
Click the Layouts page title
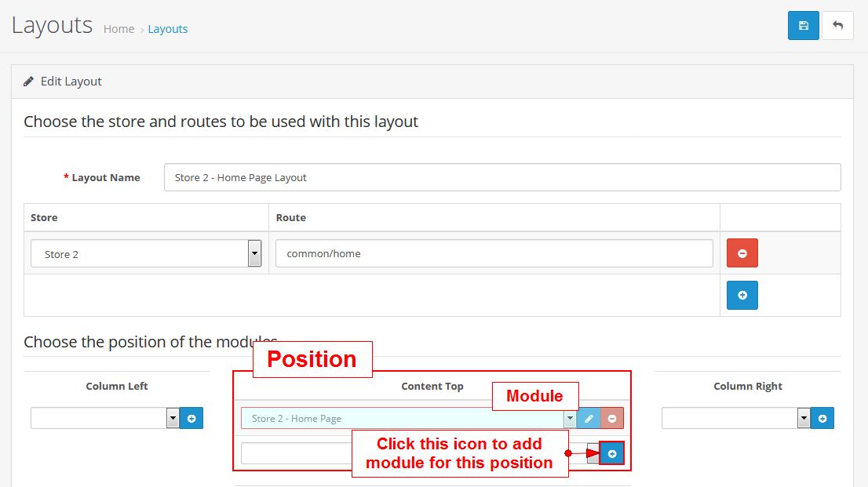click(x=52, y=25)
